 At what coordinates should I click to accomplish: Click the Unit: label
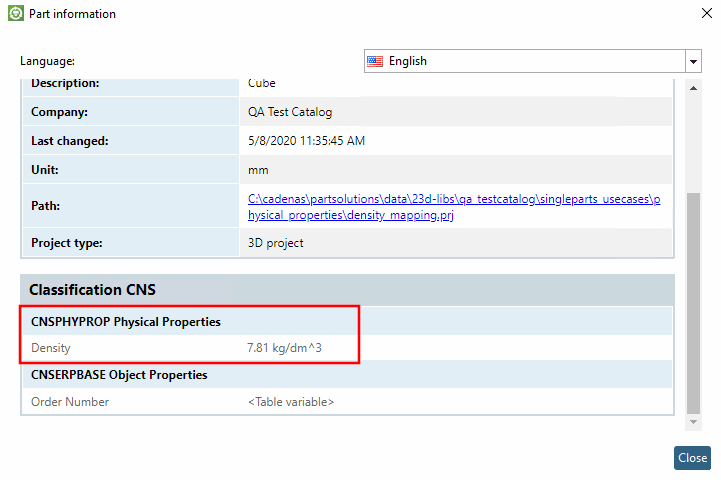pos(45,170)
